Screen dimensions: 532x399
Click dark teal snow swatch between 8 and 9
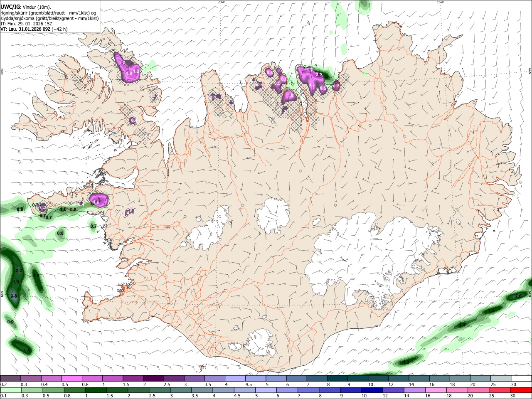[337, 378]
